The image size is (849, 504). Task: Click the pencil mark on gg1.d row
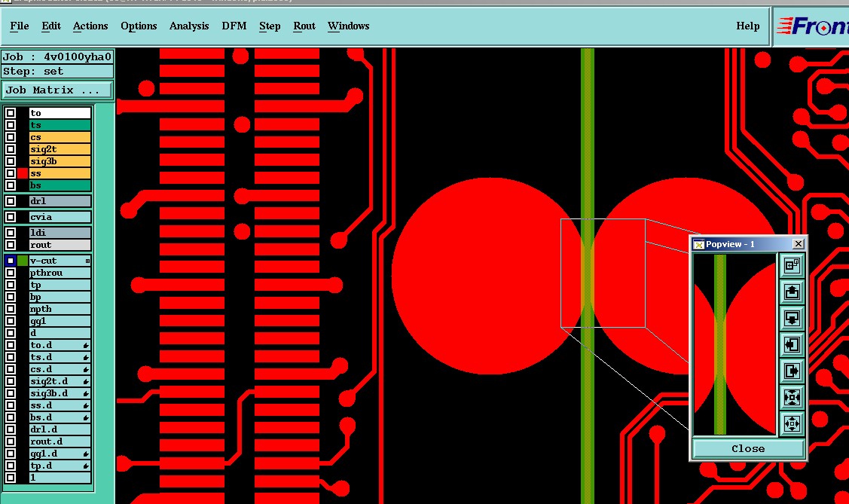(x=86, y=454)
